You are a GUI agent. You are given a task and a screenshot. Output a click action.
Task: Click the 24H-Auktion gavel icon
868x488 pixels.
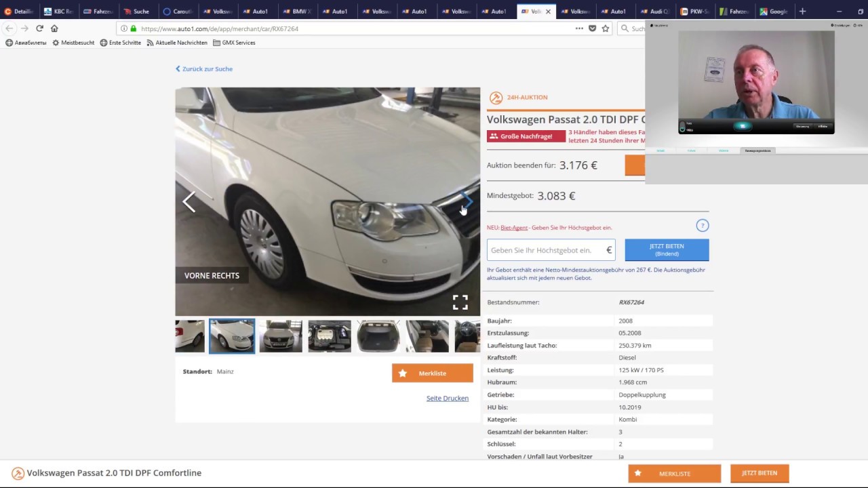496,98
